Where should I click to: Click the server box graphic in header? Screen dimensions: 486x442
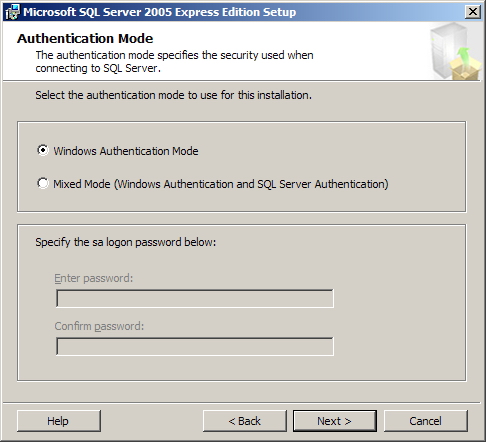pos(455,51)
